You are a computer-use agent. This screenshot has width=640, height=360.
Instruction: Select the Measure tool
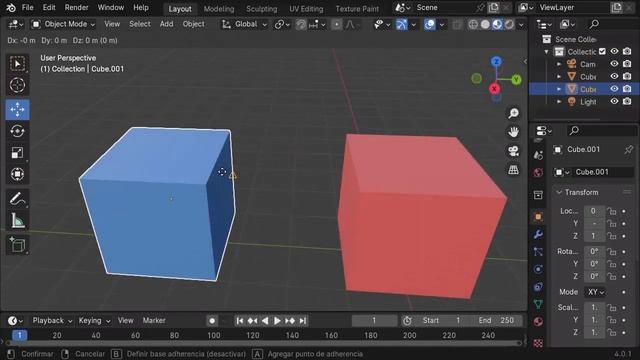17,221
